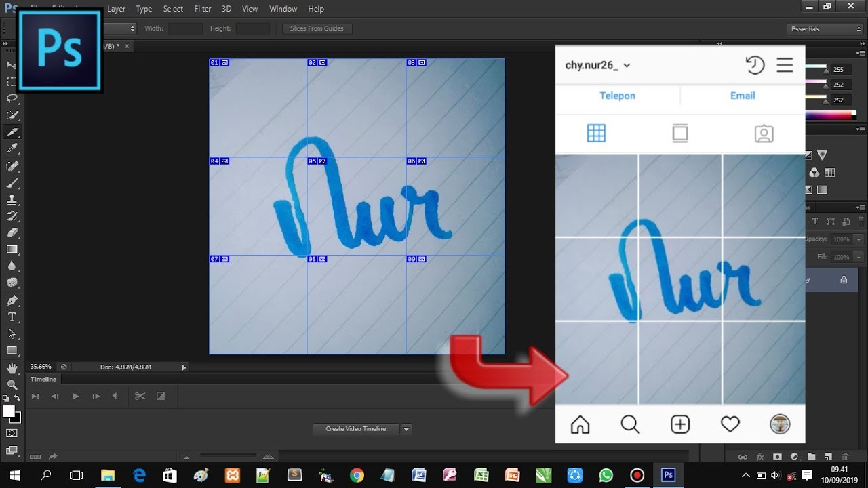Select the Lasso tool

(x=12, y=98)
